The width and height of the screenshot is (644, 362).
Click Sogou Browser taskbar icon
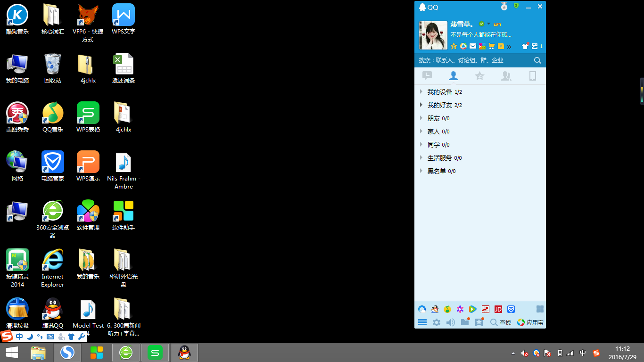point(67,353)
